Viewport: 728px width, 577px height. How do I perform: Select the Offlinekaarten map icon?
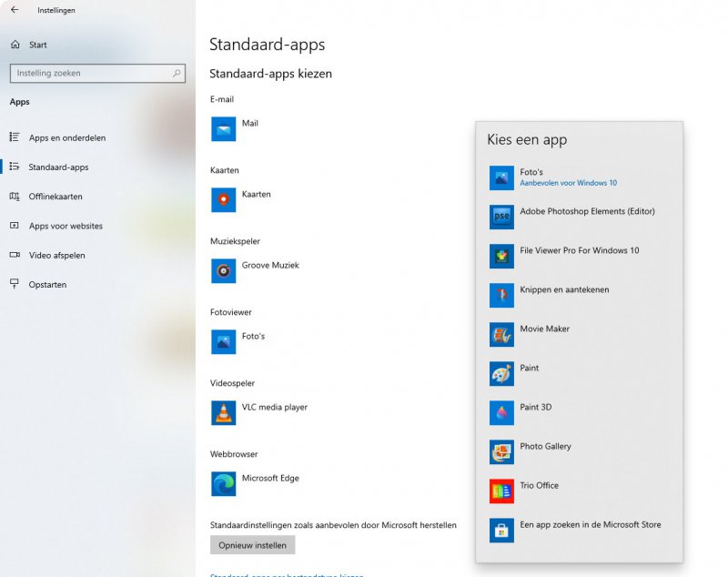coord(15,196)
